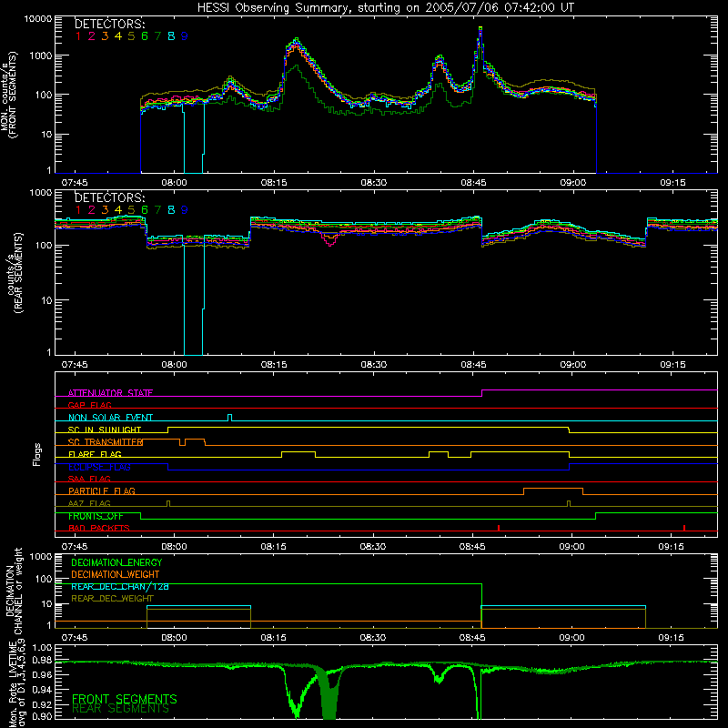Pick detector 7 in rear segments legend
This screenshot has height=728, width=728.
point(157,210)
